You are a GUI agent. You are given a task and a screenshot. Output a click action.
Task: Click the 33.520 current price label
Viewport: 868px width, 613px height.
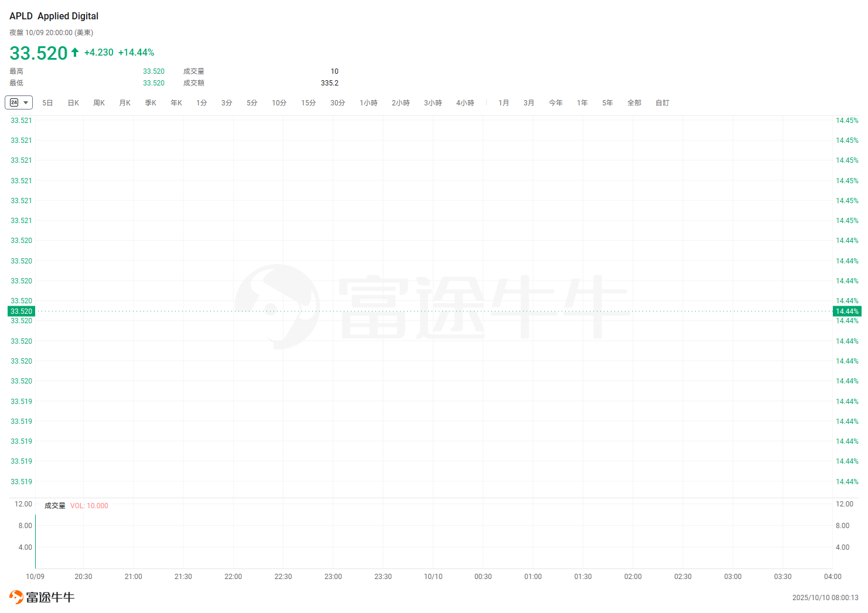(x=22, y=311)
